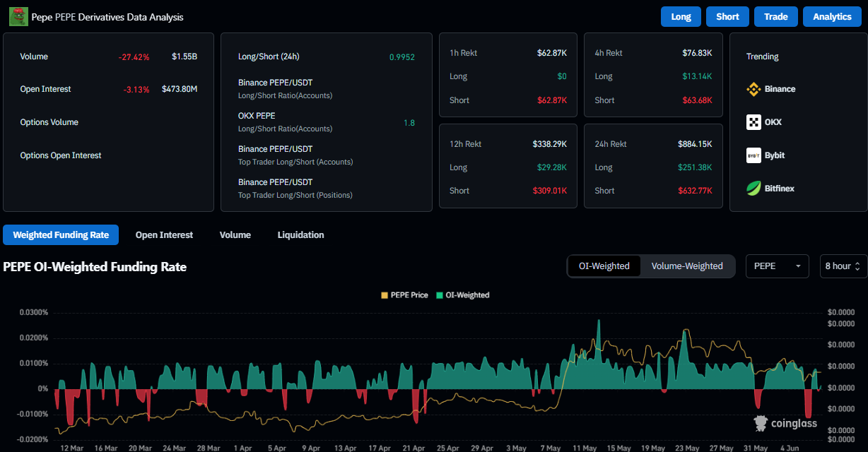This screenshot has height=452, width=868.
Task: Click the 12h Short liquidation $309.01K
Action: click(550, 191)
